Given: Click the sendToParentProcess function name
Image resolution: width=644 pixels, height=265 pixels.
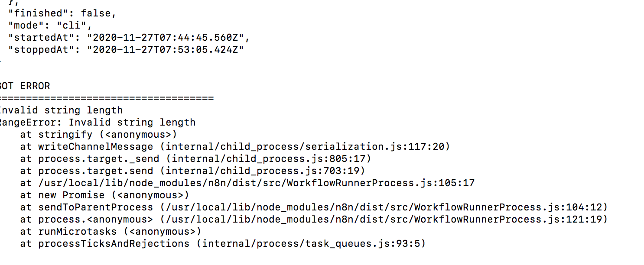Looking at the screenshot, I should [x=95, y=207].
